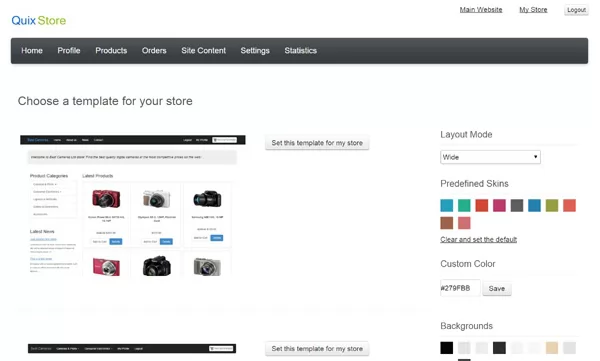Click the second template preview header thumbnail
Screen dimensions: 600x361
click(x=132, y=348)
